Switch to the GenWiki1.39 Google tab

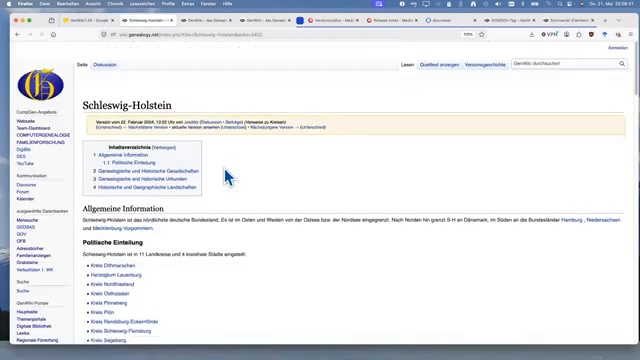coord(89,20)
